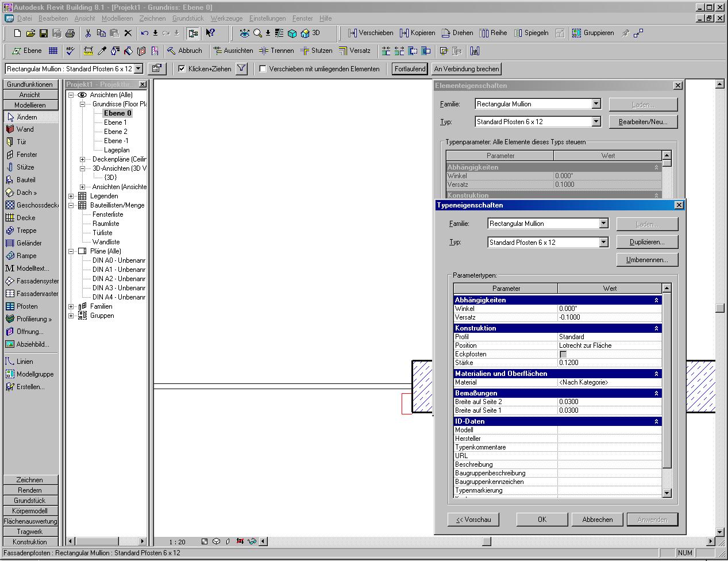Screen dimensions: 728x561
Task: Toggle the Eckpfosten checkbox in Typeneigenschaften
Action: click(x=563, y=354)
